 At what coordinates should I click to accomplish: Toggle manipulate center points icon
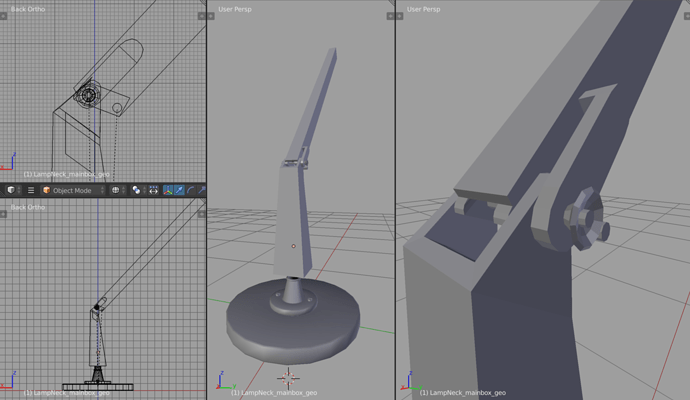(153, 190)
